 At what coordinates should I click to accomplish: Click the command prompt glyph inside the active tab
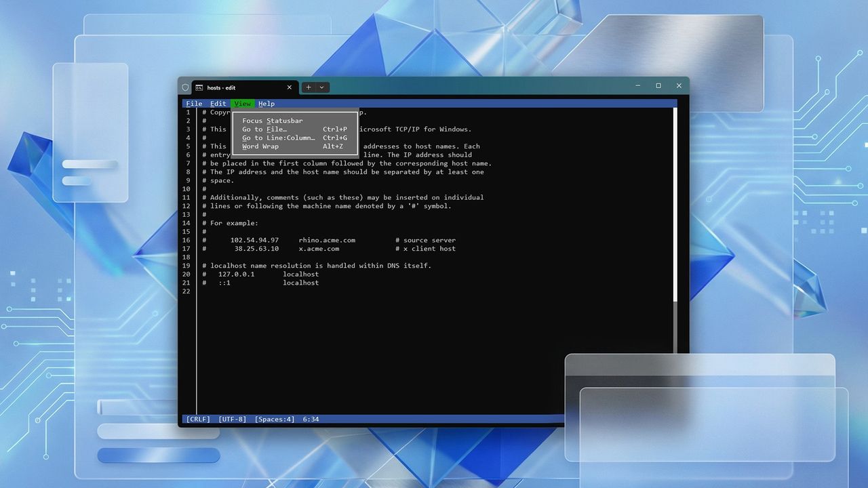[x=199, y=87]
